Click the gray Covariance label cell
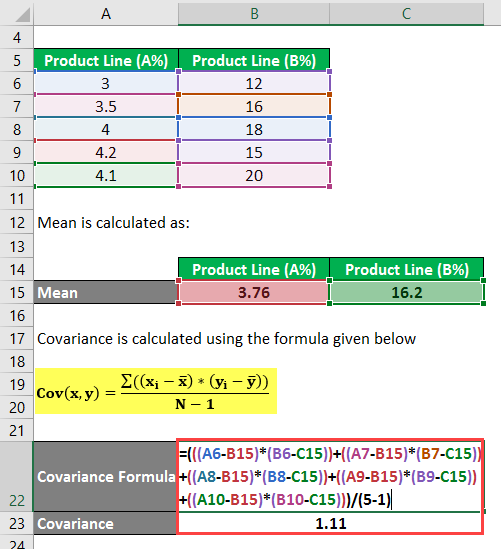The height and width of the screenshot is (549, 501). coord(105,523)
